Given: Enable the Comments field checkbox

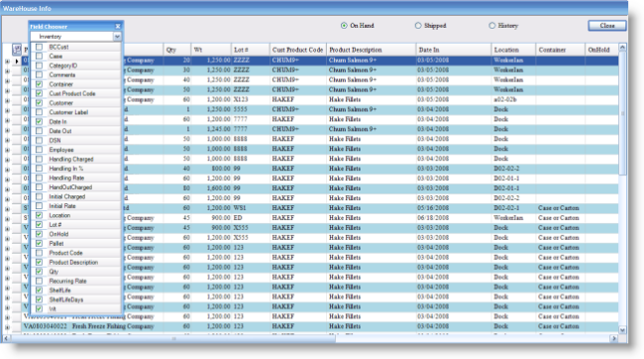Looking at the screenshot, I should (x=39, y=74).
